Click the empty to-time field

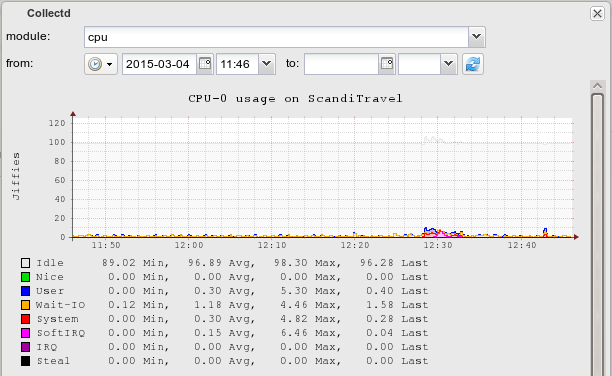coord(420,64)
